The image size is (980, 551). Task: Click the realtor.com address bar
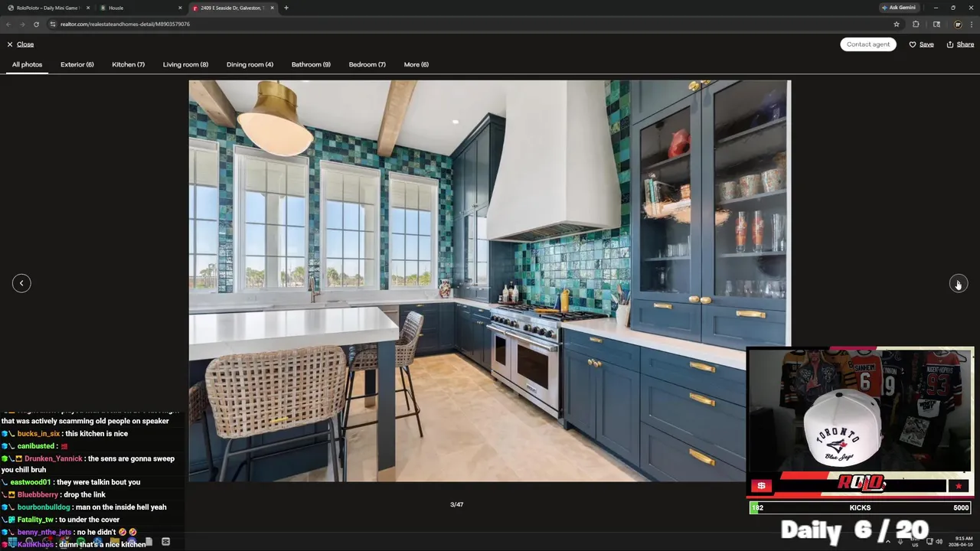[475, 24]
